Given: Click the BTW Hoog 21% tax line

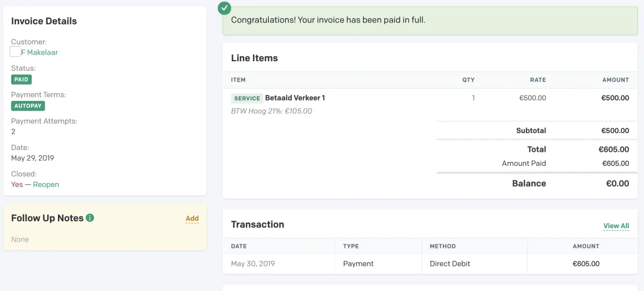Looking at the screenshot, I should pos(272,111).
